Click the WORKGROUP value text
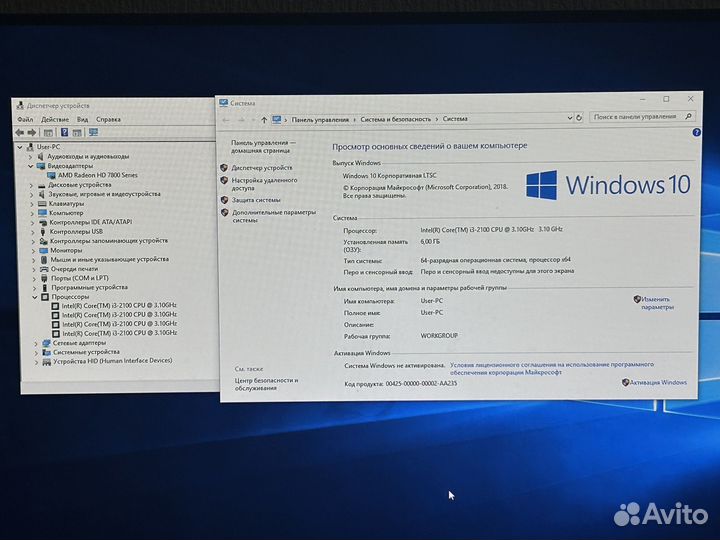The width and height of the screenshot is (720, 540). 439,336
